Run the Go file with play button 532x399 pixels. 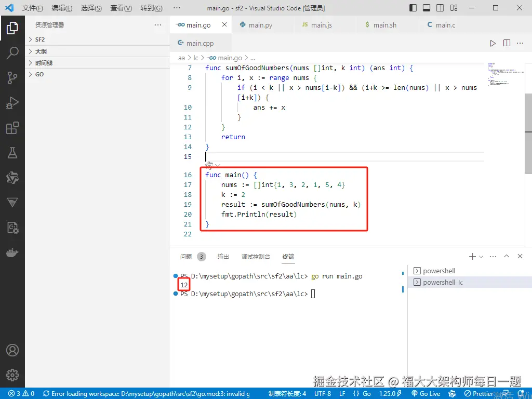click(493, 43)
